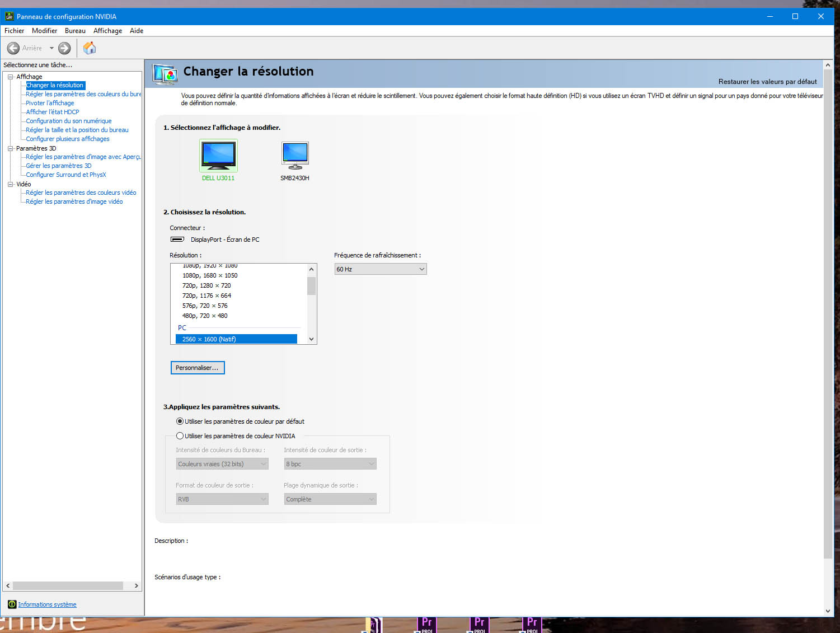Click the Forward arrow navigation icon
840x633 pixels.
(x=65, y=48)
